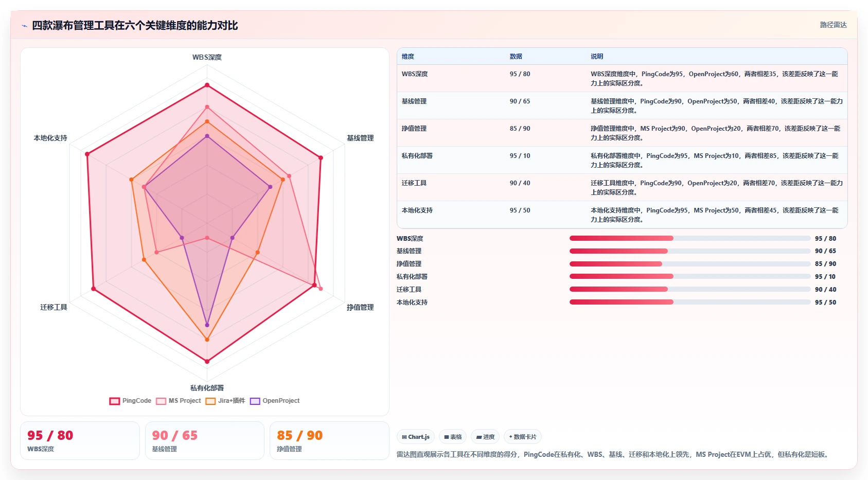Click the Chart.js chip below the progress bars

(x=416, y=437)
